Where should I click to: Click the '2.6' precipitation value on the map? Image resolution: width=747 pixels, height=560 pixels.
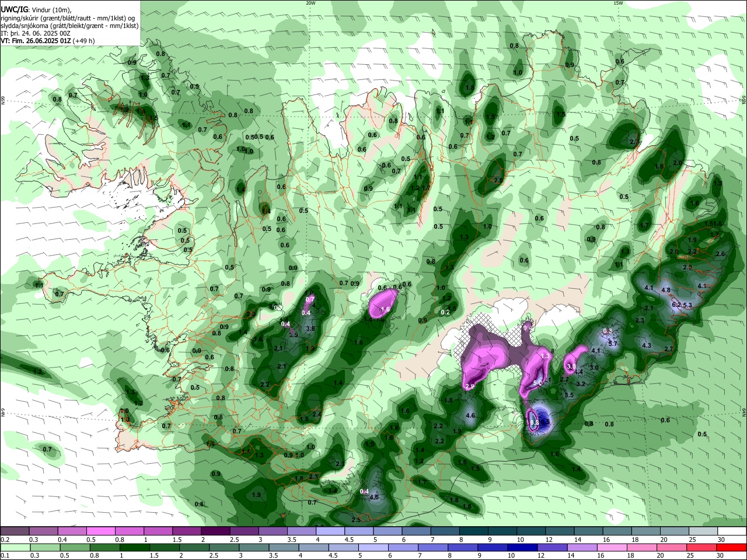coord(720,254)
